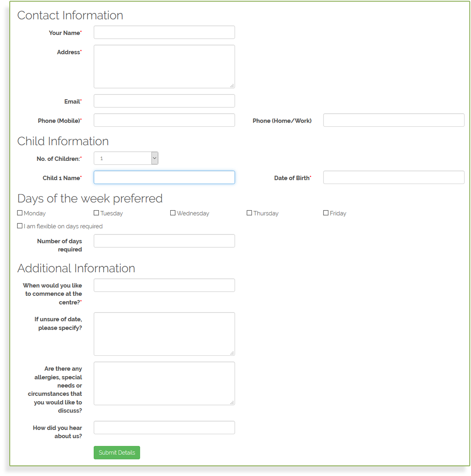Select the Number of days required field
The height and width of the screenshot is (476, 471).
coord(164,241)
